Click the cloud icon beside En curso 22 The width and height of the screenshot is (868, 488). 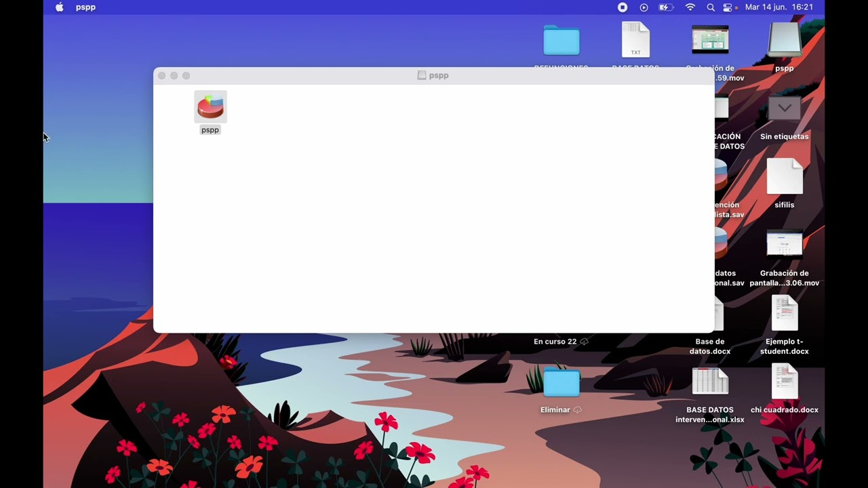pos(585,342)
